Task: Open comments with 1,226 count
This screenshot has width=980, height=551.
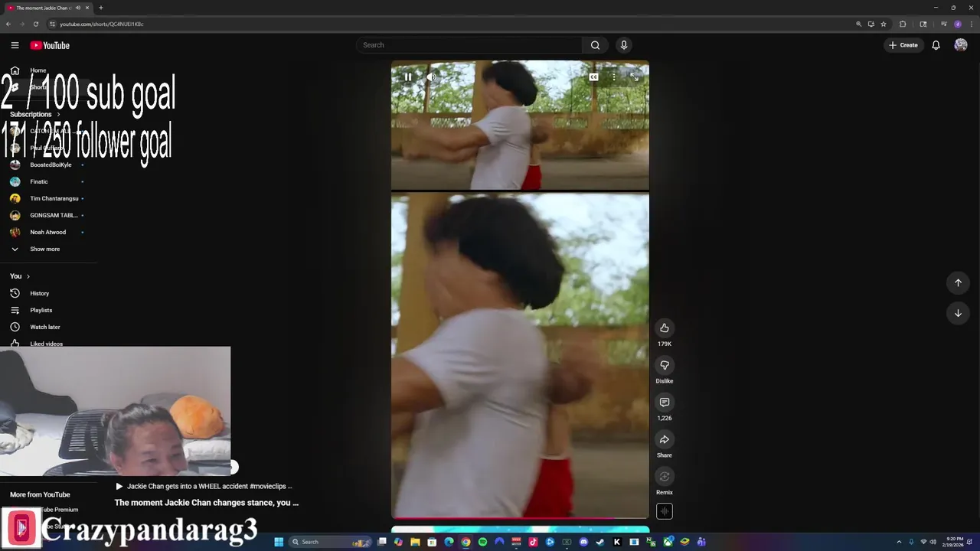Action: click(x=665, y=403)
